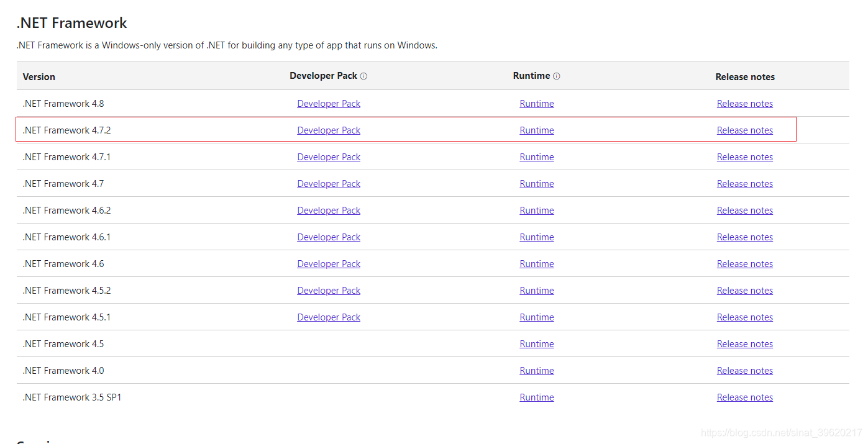Click the info icon beside Runtime header
The width and height of the screenshot is (868, 444).
tap(556, 76)
